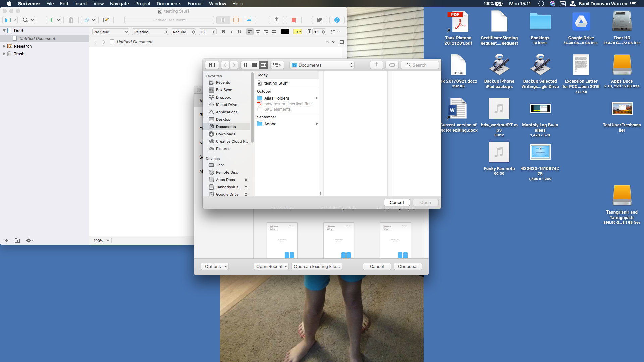Image resolution: width=644 pixels, height=362 pixels.
Task: Add new folder at bottom of binder
Action: 17,241
